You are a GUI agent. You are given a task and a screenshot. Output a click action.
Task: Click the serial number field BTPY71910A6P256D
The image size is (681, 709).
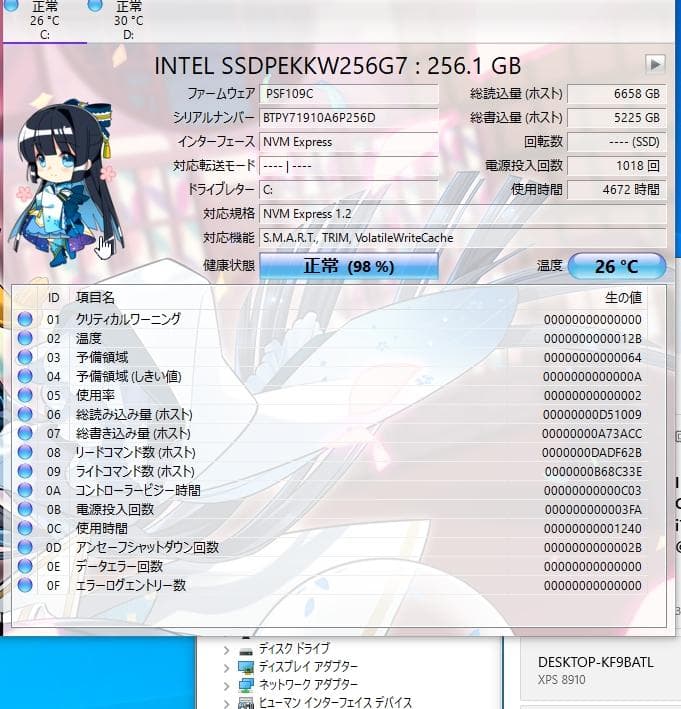pyautogui.click(x=349, y=118)
